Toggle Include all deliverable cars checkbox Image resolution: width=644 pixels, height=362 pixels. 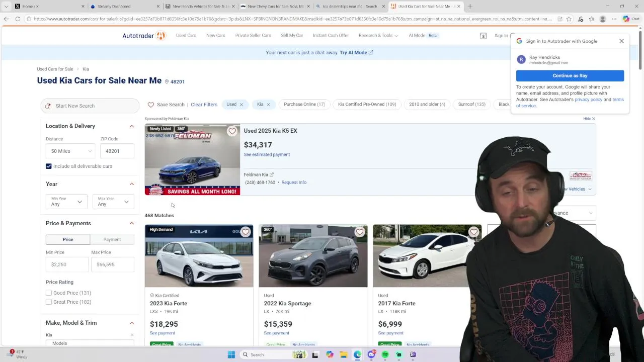point(49,166)
